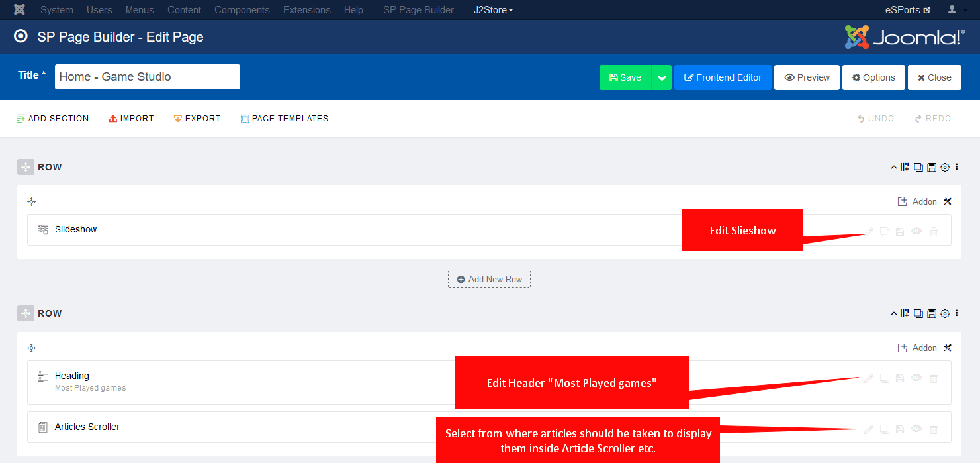Toggle visibility of the Slideshow addon

coord(916,232)
